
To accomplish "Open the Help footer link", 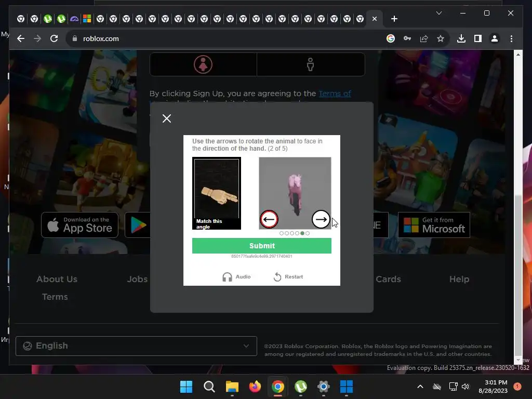I will click(x=459, y=279).
